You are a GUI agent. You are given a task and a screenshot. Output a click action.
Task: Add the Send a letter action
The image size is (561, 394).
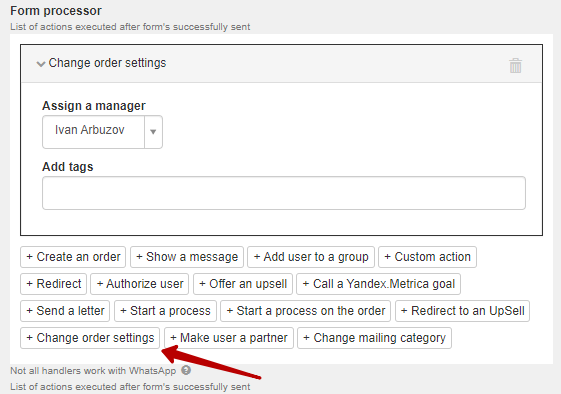[x=65, y=311]
